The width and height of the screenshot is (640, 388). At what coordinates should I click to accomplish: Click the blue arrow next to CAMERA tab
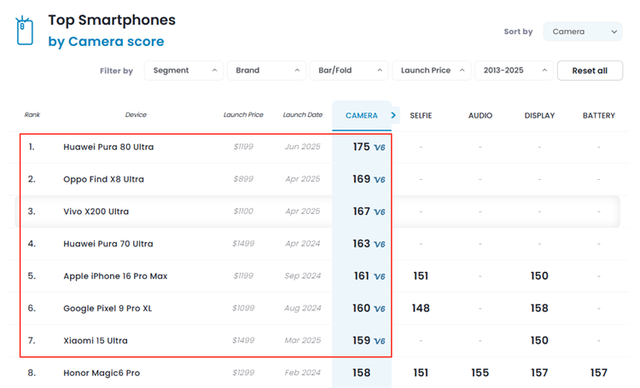393,115
